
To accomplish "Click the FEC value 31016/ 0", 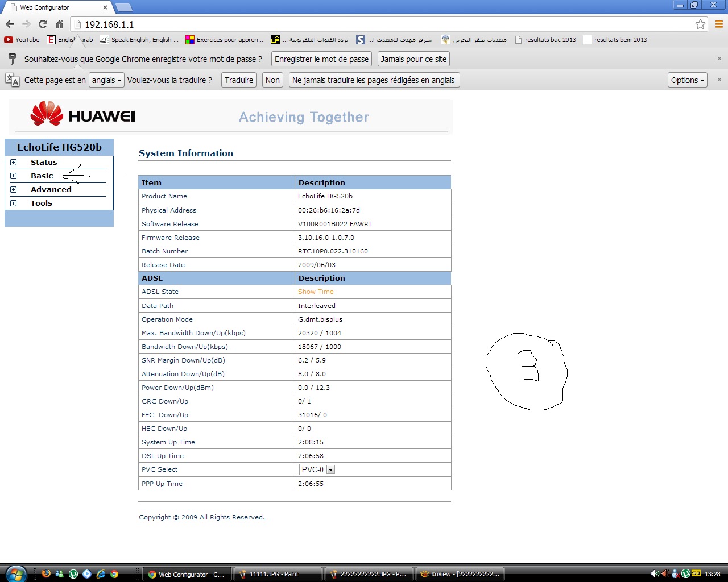I will point(312,415).
